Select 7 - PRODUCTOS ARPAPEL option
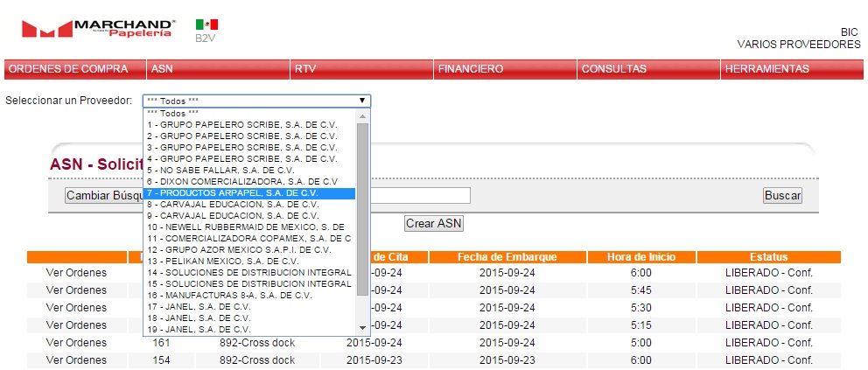 point(249,193)
